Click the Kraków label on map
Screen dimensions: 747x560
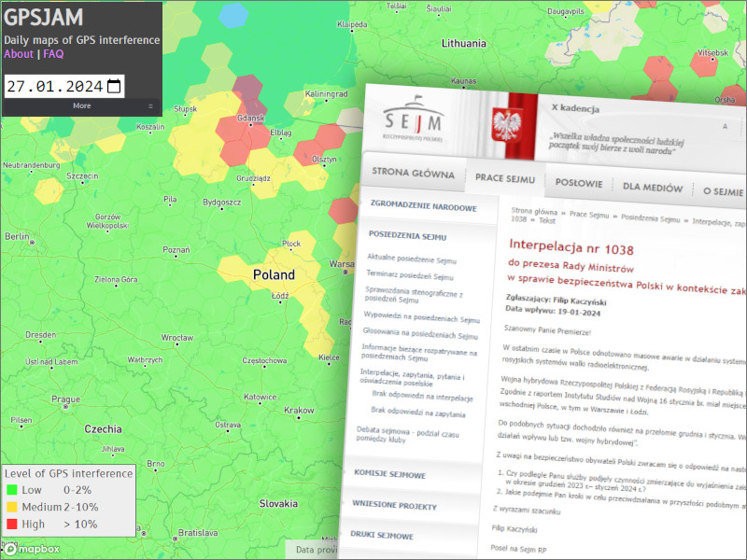pos(299,410)
